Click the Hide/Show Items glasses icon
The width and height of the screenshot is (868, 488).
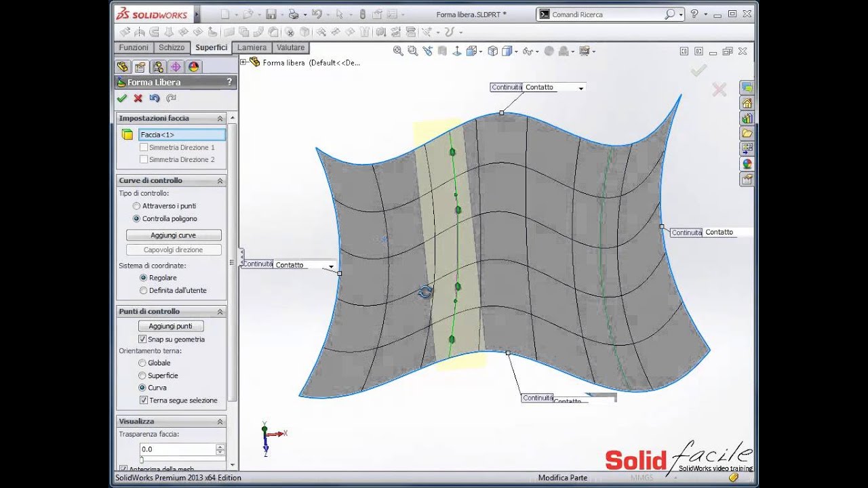click(528, 51)
